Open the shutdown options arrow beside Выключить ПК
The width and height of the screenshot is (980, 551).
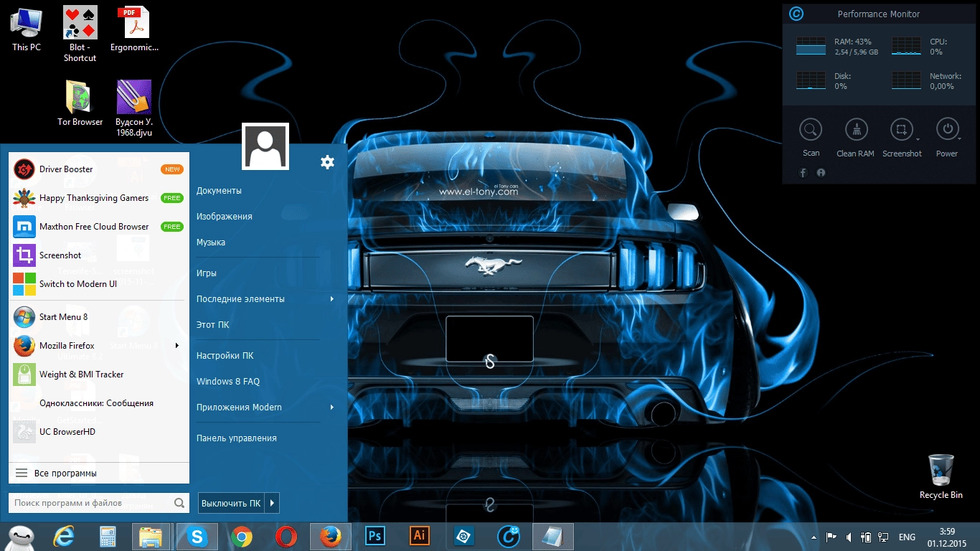click(x=272, y=503)
